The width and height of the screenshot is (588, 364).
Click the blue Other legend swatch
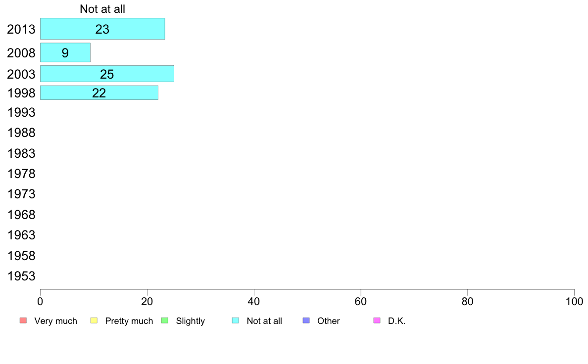(306, 320)
